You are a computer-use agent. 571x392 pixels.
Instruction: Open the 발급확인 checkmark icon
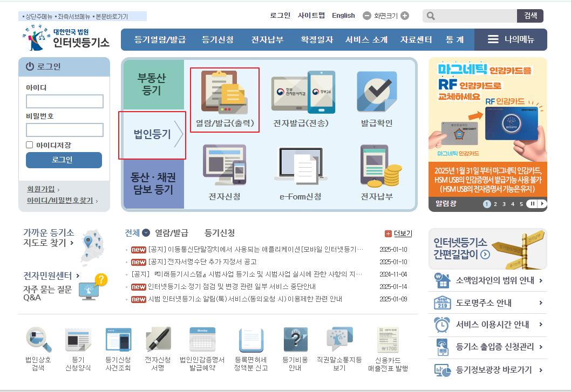click(377, 92)
